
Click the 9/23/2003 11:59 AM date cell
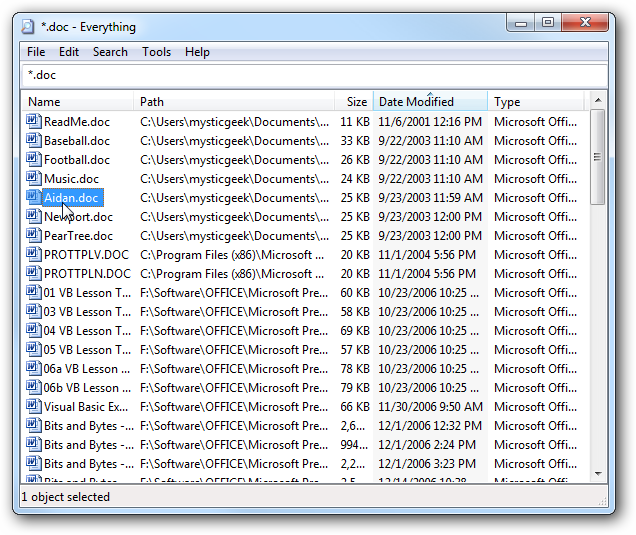[x=430, y=198]
